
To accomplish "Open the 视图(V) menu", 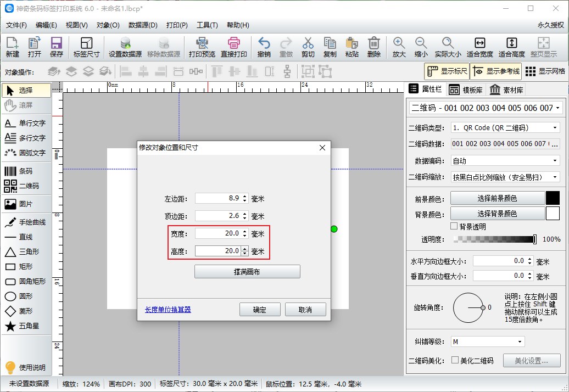I will point(76,25).
